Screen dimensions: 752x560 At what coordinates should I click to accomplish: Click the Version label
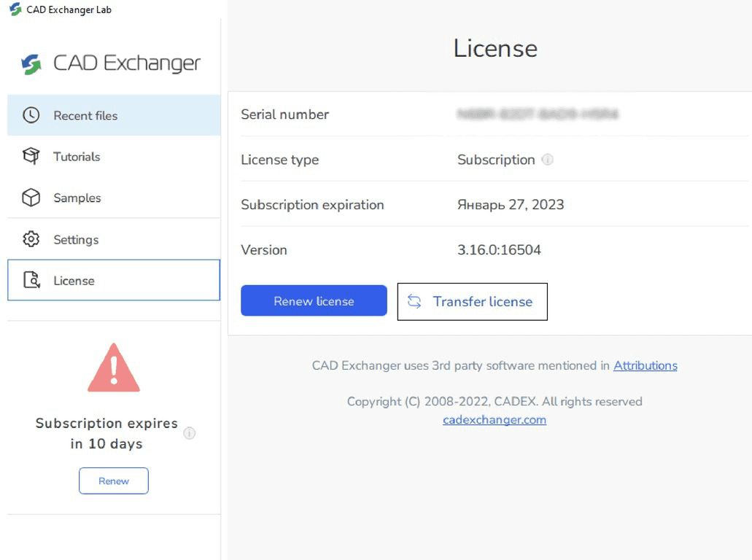point(264,250)
